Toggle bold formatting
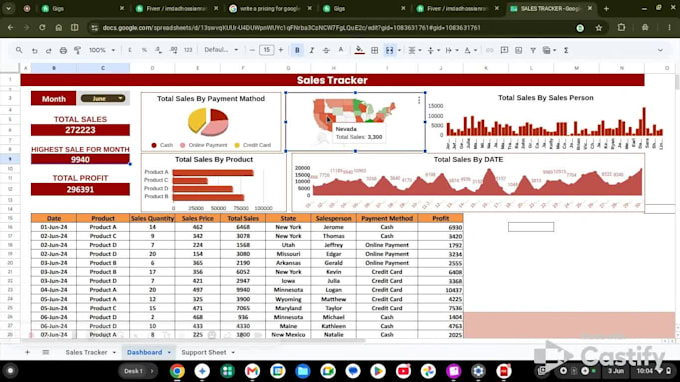 tap(297, 50)
